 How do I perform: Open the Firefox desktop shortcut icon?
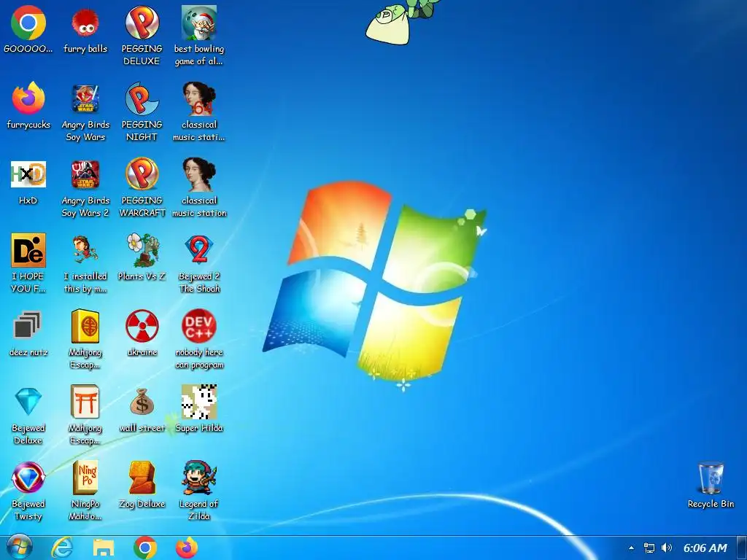click(x=28, y=98)
